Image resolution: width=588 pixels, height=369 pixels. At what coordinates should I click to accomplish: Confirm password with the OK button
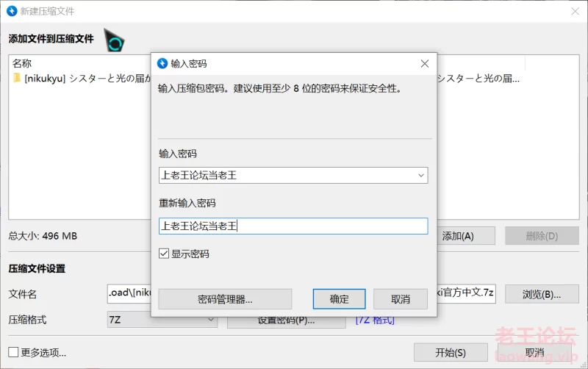340,299
